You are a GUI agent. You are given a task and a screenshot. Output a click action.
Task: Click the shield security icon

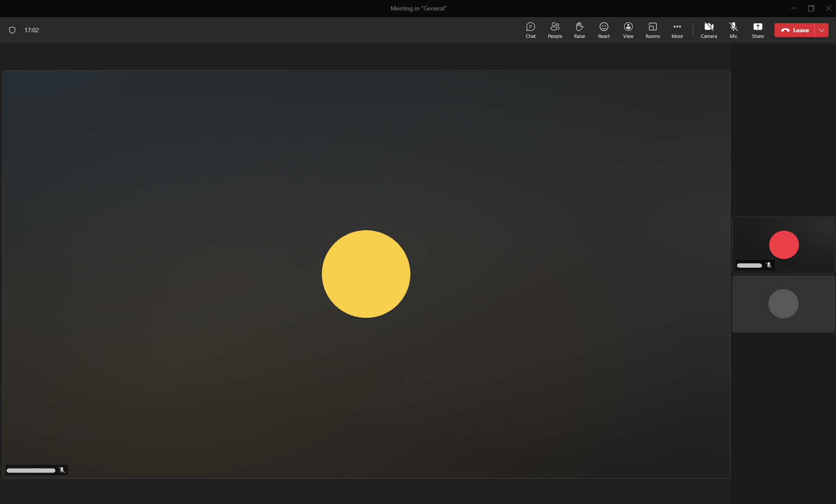[12, 30]
